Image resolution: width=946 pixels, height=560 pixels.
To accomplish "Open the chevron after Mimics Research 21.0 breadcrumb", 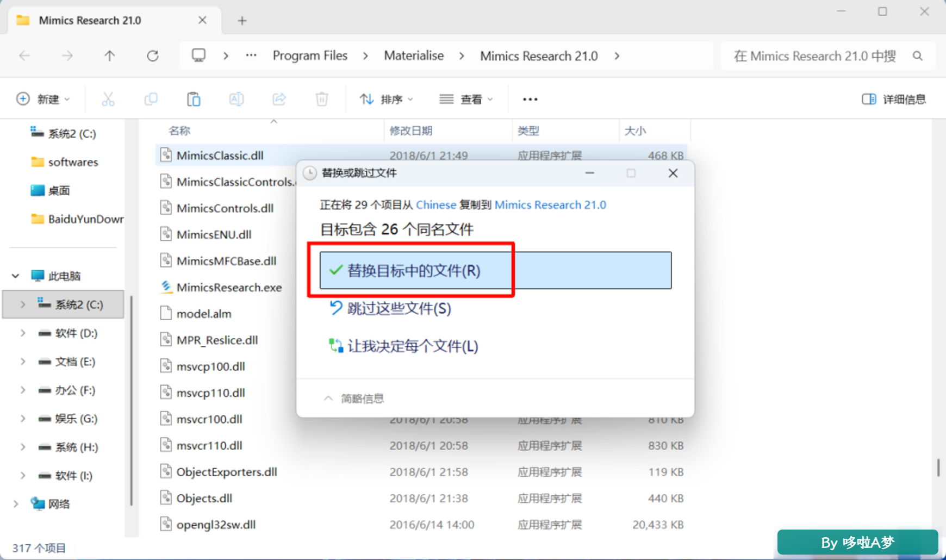I will [x=617, y=56].
